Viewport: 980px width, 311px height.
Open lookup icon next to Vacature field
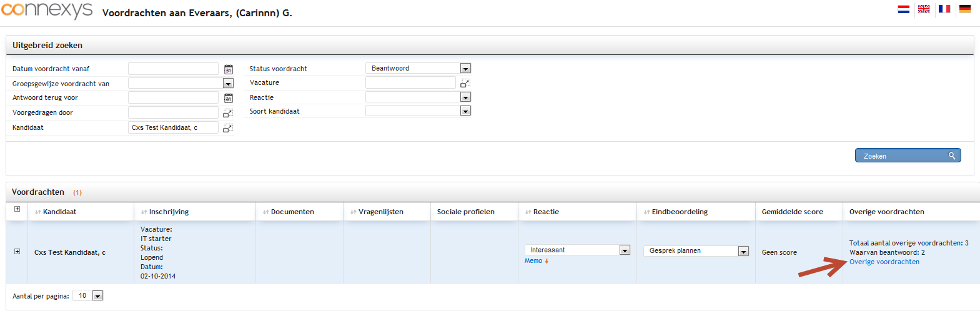pos(465,83)
